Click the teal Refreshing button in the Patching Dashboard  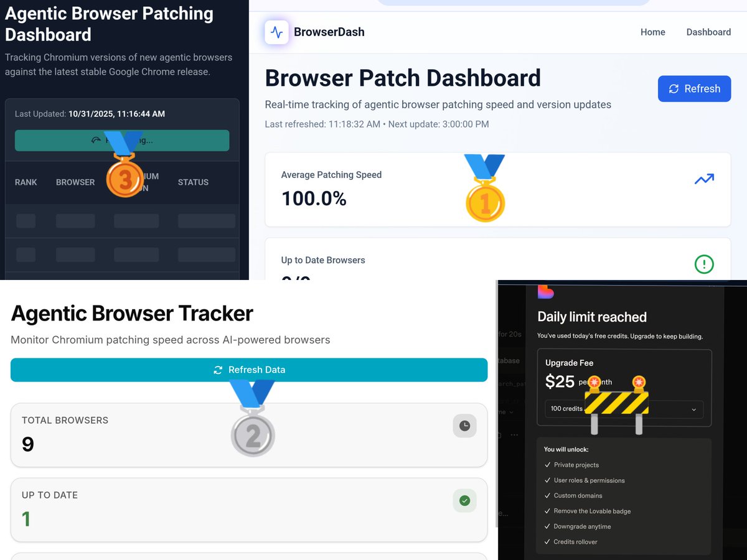(122, 141)
